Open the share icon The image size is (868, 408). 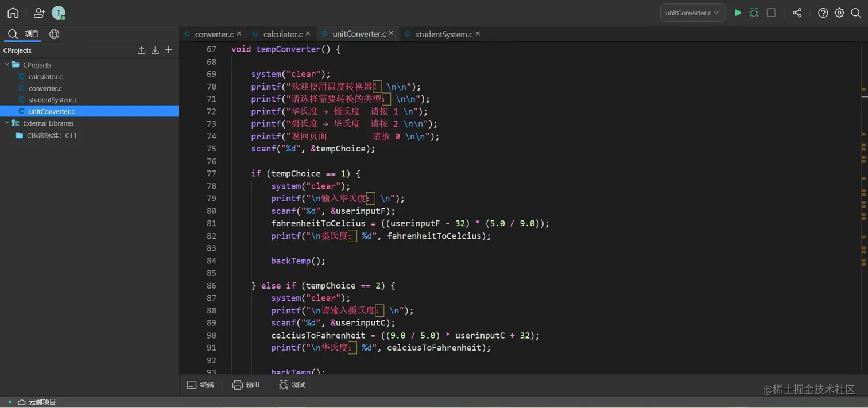pos(797,13)
